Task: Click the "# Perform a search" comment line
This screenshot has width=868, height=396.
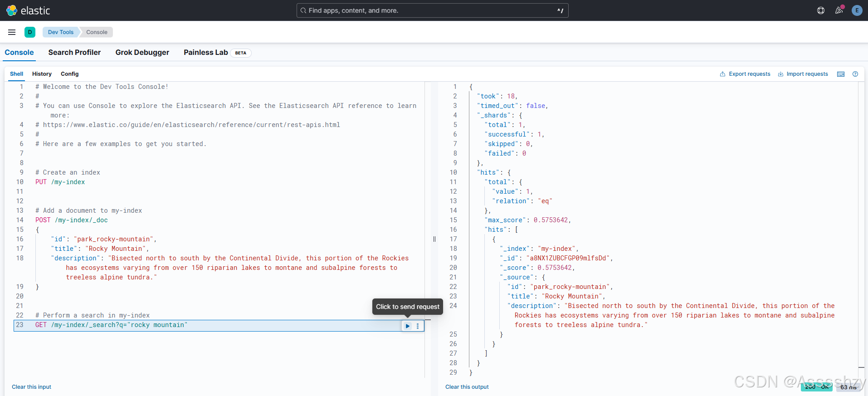Action: [93, 315]
